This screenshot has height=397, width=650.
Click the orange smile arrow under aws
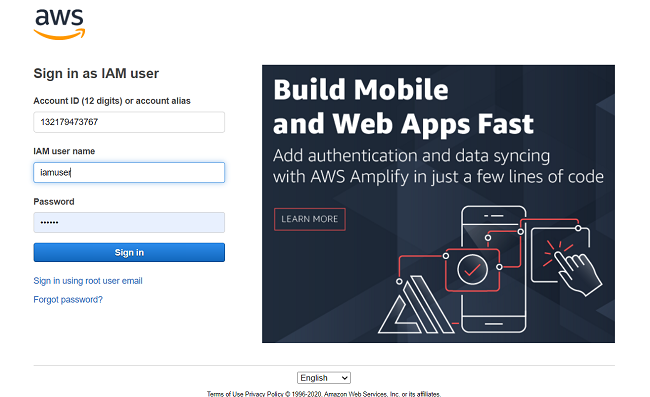coord(59,35)
